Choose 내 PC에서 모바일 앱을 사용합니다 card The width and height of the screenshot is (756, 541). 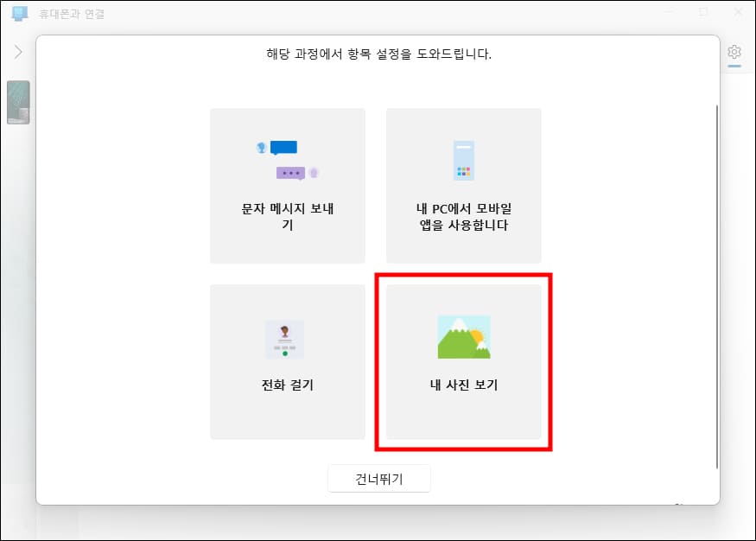(x=463, y=185)
